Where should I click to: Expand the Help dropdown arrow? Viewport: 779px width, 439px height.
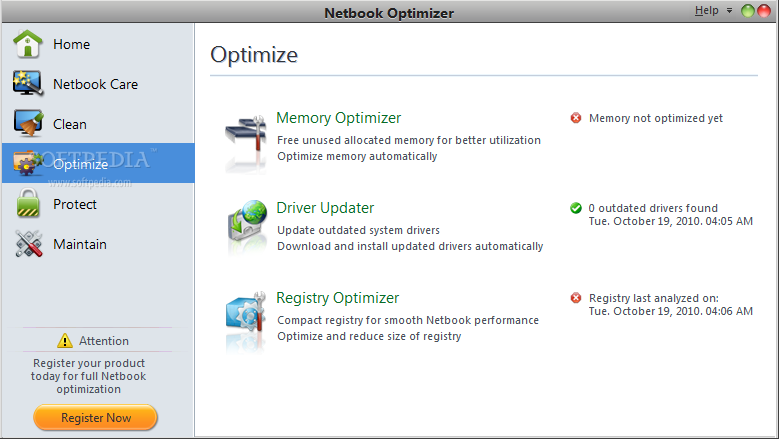(x=729, y=10)
